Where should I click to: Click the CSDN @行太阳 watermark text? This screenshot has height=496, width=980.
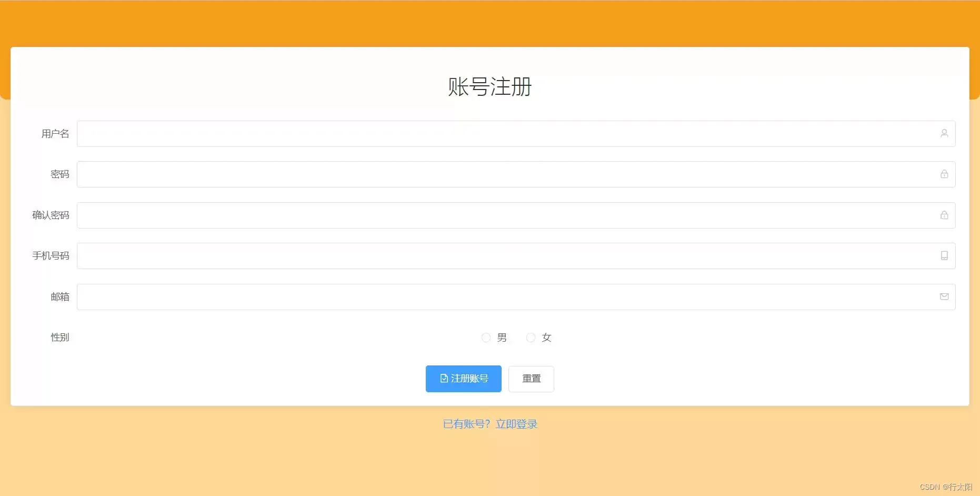(x=946, y=487)
